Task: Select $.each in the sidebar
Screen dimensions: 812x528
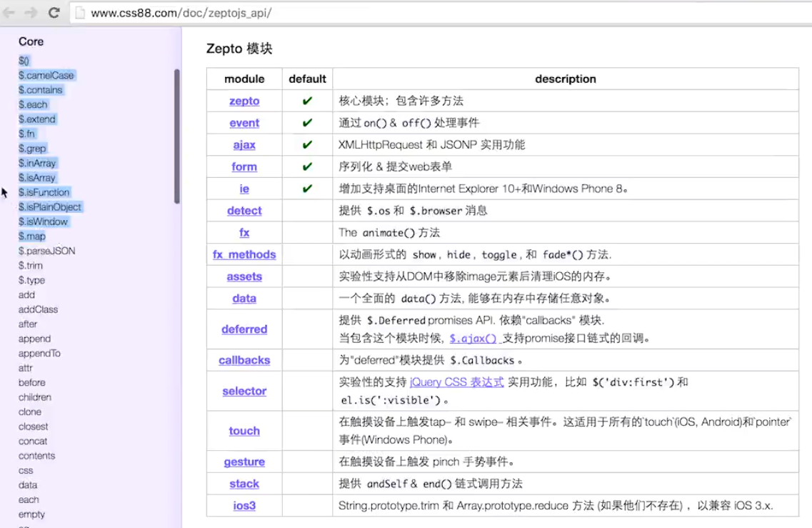Action: click(x=33, y=104)
